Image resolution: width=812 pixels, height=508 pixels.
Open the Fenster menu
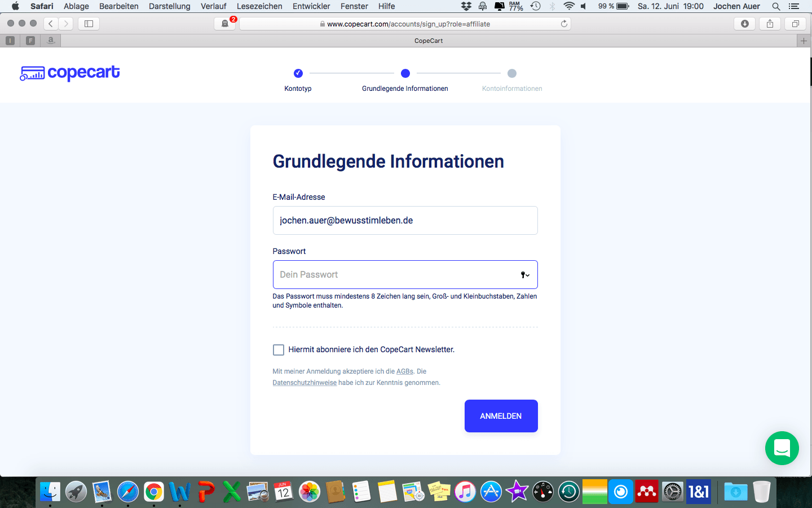click(354, 6)
